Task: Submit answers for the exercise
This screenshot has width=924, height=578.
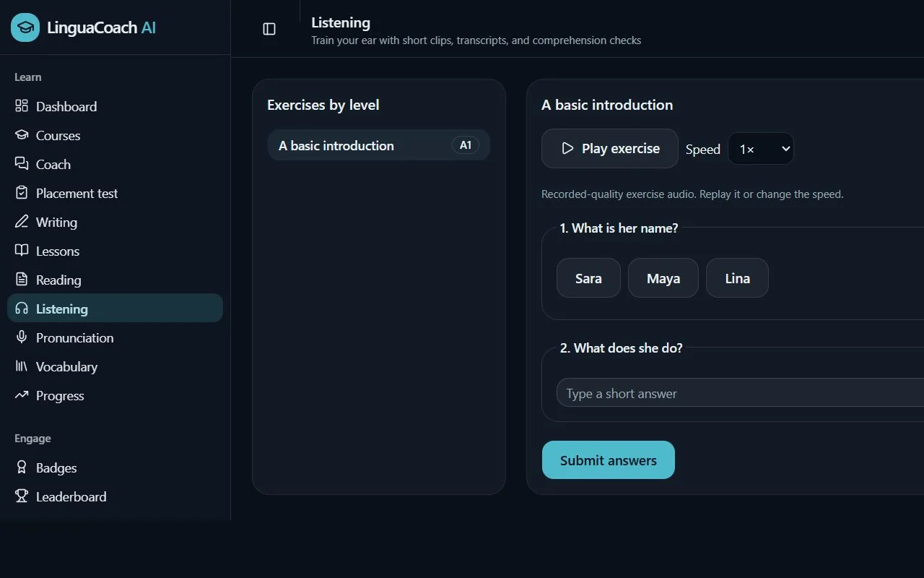Action: tap(609, 460)
